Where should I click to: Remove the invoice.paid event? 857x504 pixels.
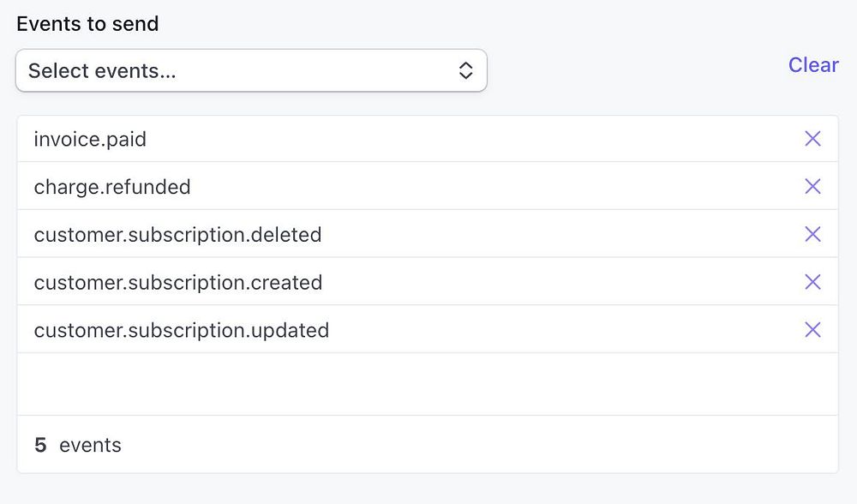(812, 139)
